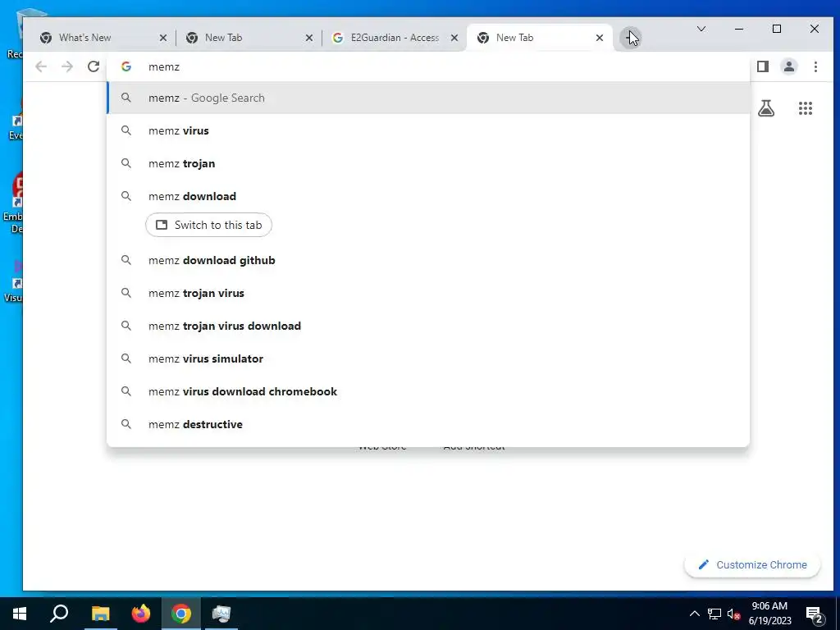The height and width of the screenshot is (630, 840).
Task: Select the 'memz destructive' suggestion
Action: [428, 424]
